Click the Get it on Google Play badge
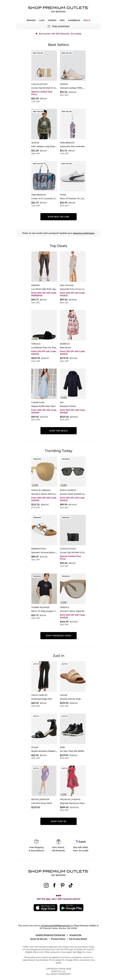The width and height of the screenshot is (117, 980). [71, 908]
